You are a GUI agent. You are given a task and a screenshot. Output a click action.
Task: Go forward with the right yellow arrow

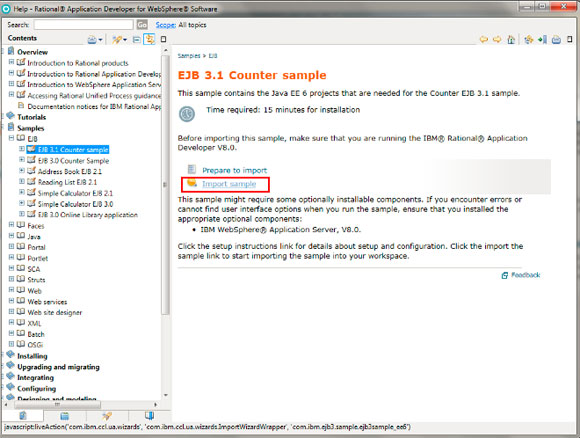[497, 39]
